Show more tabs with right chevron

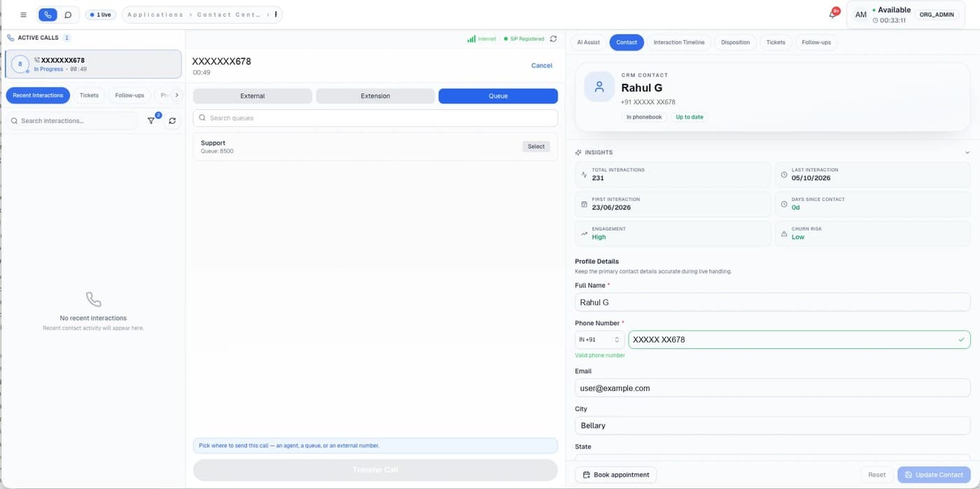pos(176,95)
